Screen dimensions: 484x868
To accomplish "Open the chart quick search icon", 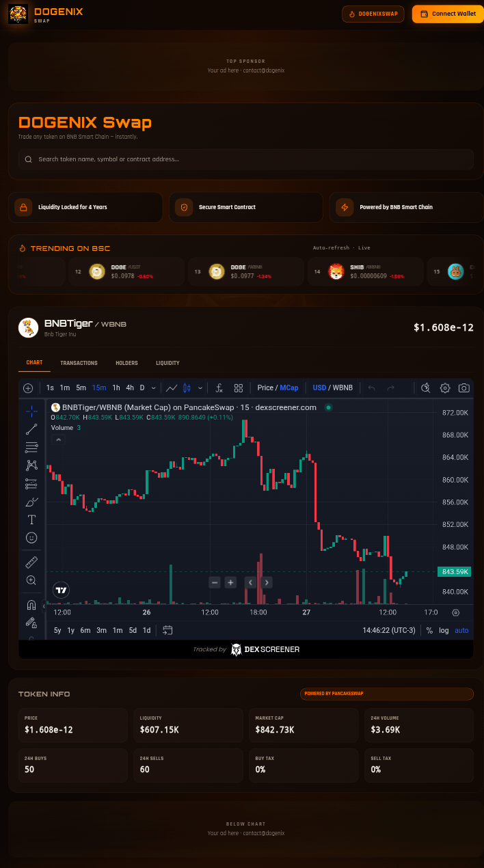I will coord(426,388).
